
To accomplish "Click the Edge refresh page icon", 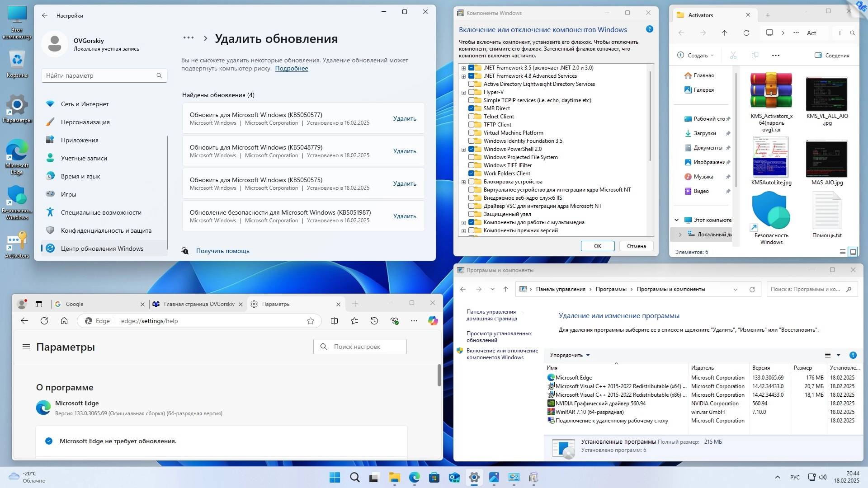I will coord(44,321).
